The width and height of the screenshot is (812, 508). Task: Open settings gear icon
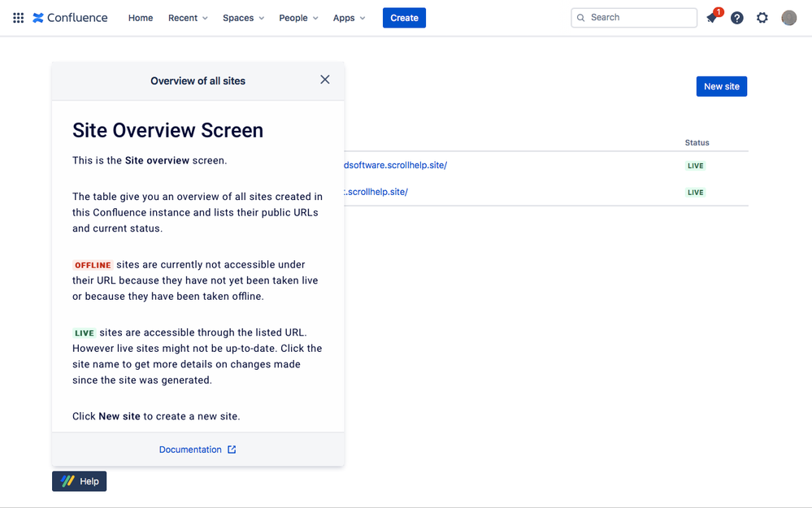pyautogui.click(x=762, y=18)
